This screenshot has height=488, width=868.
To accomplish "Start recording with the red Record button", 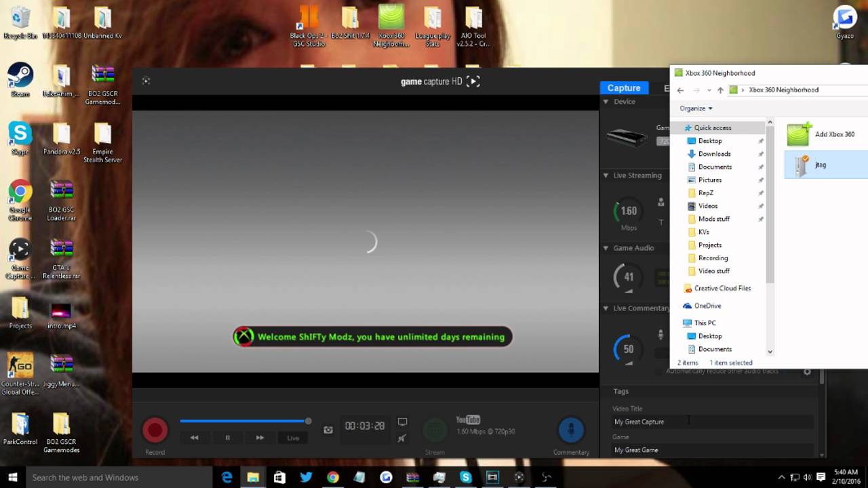I will (155, 430).
